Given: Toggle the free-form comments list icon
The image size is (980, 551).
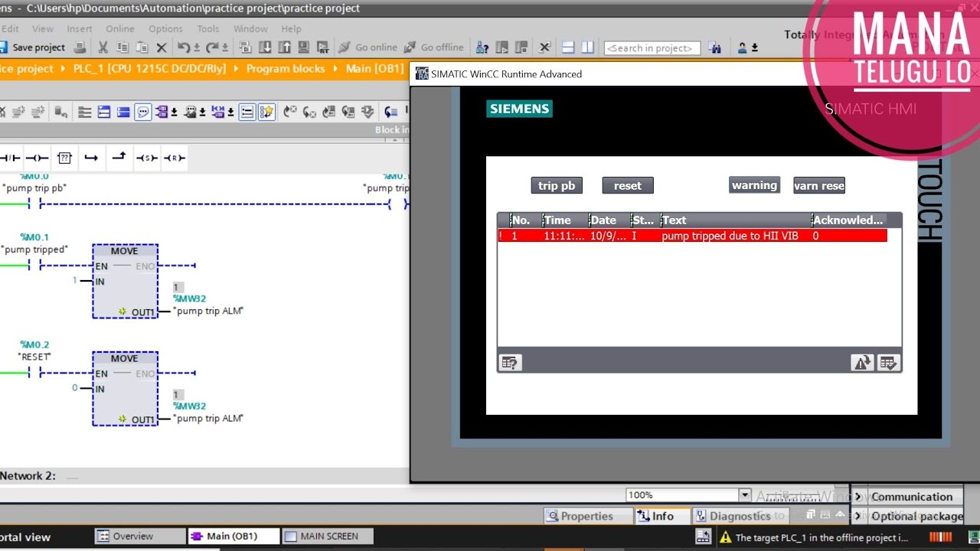Looking at the screenshot, I should tap(247, 112).
